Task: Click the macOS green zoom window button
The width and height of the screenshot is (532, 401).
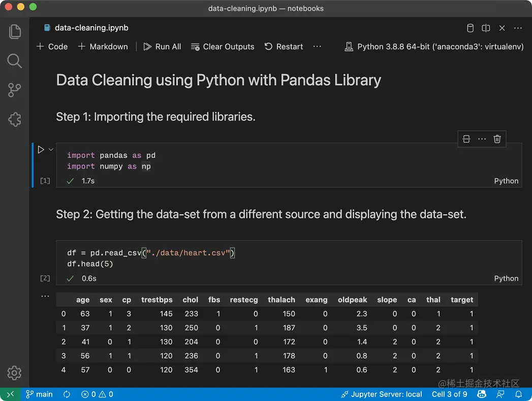Action: click(33, 7)
